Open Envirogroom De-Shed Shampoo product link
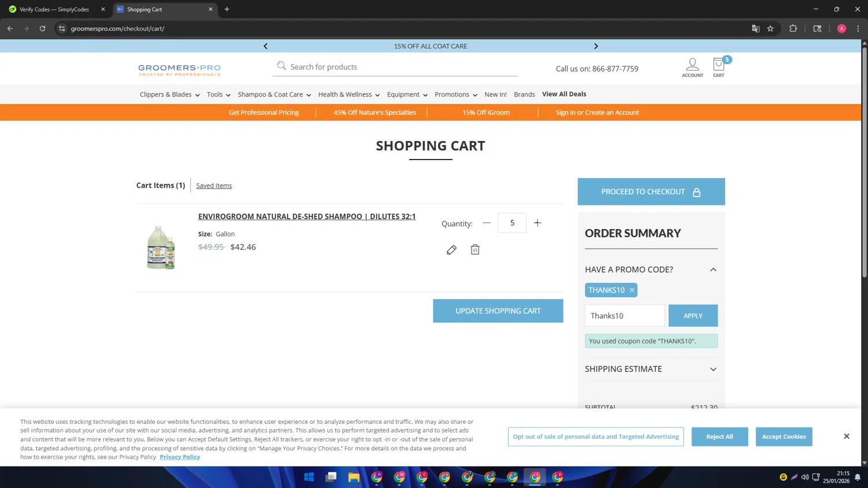This screenshot has width=868, height=488. tap(307, 216)
